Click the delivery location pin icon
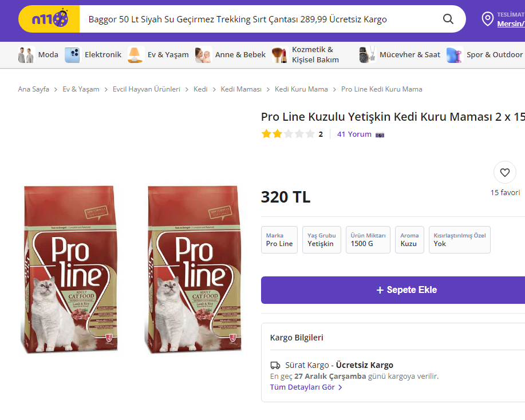This screenshot has width=525, height=420. pyautogui.click(x=487, y=19)
